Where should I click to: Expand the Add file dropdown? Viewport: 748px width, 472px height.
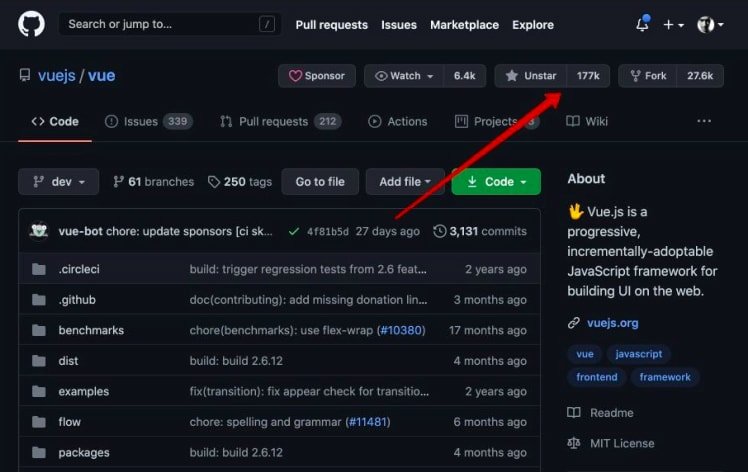tap(405, 182)
